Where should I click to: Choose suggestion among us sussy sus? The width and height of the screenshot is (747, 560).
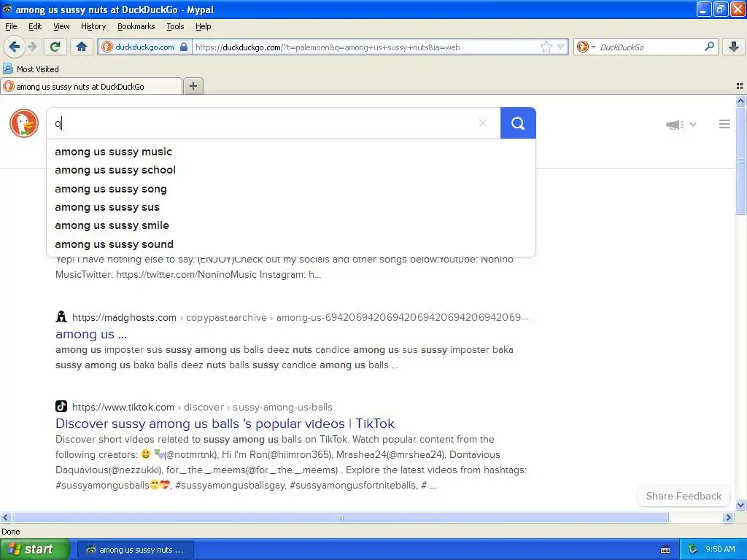291,207
